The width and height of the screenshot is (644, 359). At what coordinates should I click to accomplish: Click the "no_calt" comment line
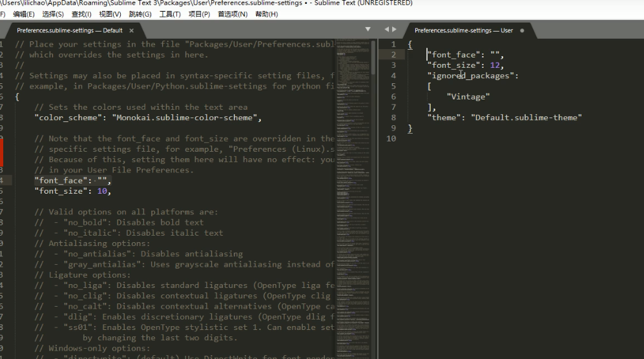184,307
